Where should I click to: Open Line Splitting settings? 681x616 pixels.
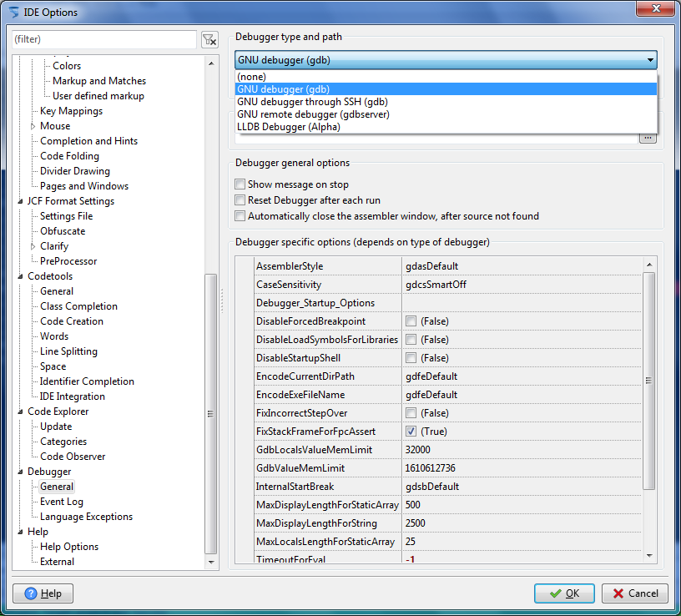tap(68, 351)
